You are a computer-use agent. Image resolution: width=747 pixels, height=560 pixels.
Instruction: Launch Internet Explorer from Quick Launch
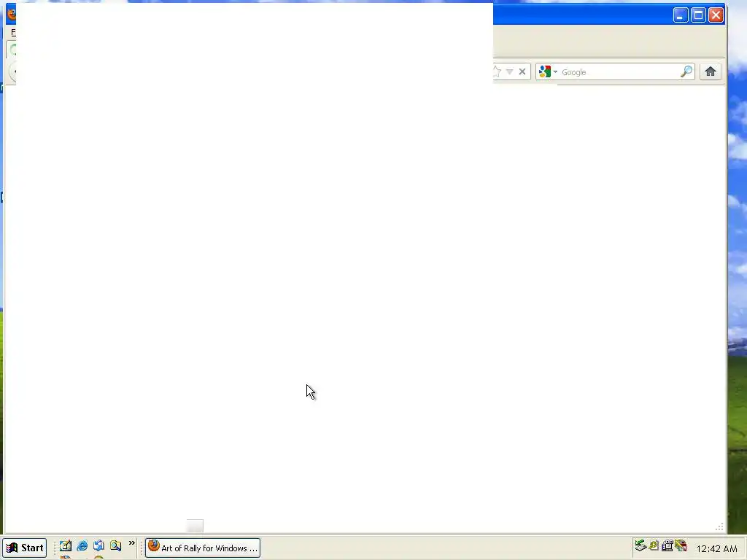[82, 545]
